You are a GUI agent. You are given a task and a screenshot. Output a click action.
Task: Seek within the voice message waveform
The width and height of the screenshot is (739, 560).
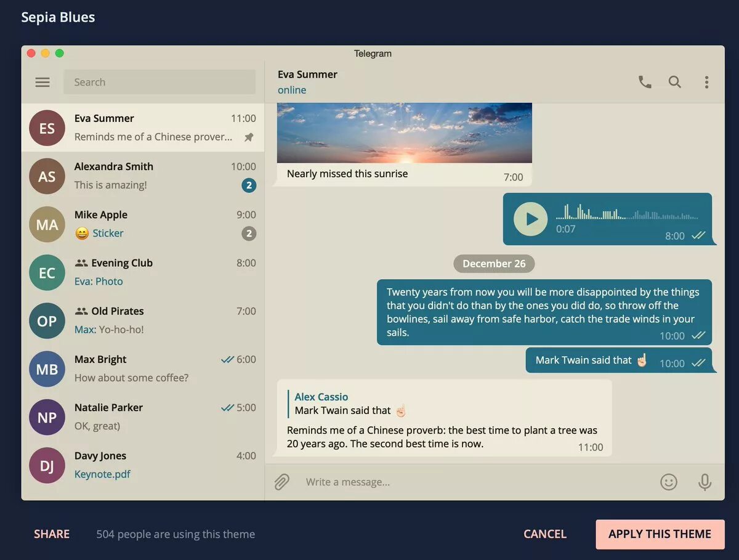[x=627, y=213]
